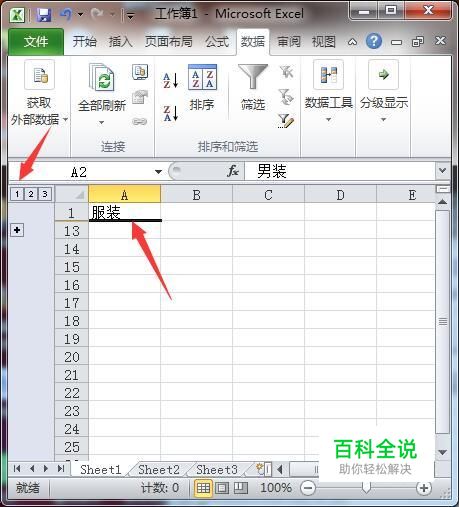The width and height of the screenshot is (459, 507).
Task: Click the Sheet1 tab
Action: point(101,469)
